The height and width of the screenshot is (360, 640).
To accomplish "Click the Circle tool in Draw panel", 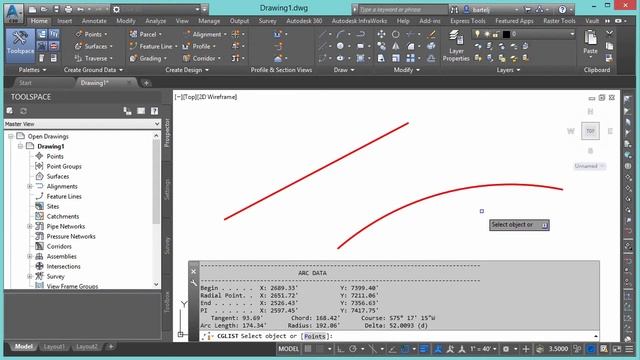I will point(340,46).
